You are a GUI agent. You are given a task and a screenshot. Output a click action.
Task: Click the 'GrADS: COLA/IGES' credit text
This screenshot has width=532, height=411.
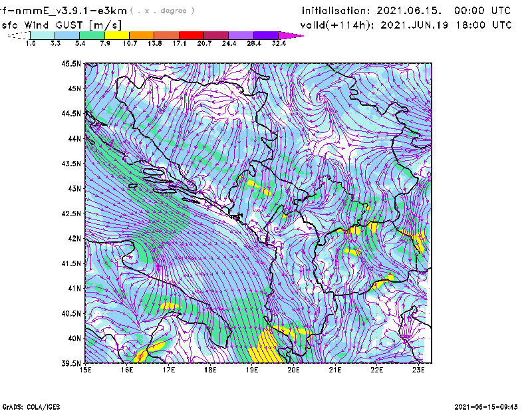click(31, 407)
